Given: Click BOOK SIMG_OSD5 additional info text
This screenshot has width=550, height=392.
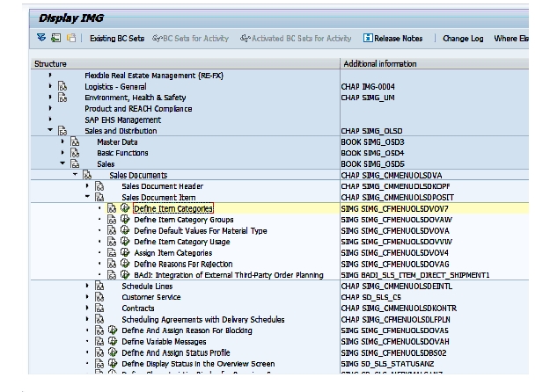Looking at the screenshot, I should (372, 164).
